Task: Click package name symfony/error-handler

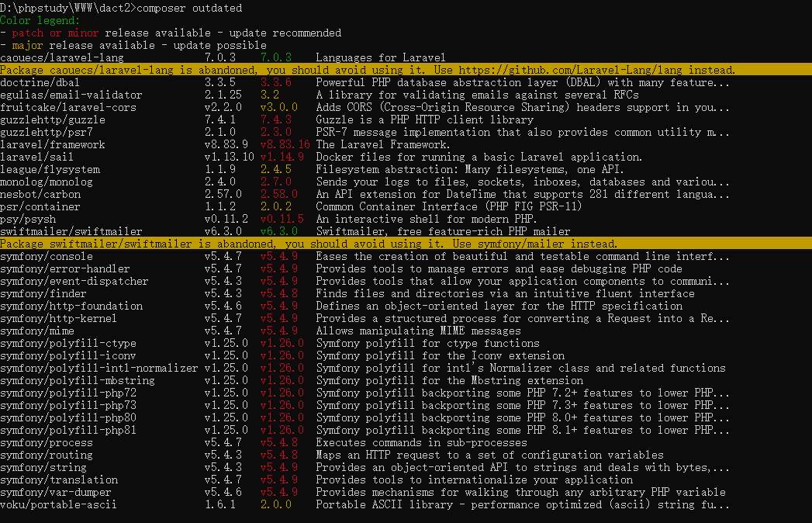Action: click(64, 269)
